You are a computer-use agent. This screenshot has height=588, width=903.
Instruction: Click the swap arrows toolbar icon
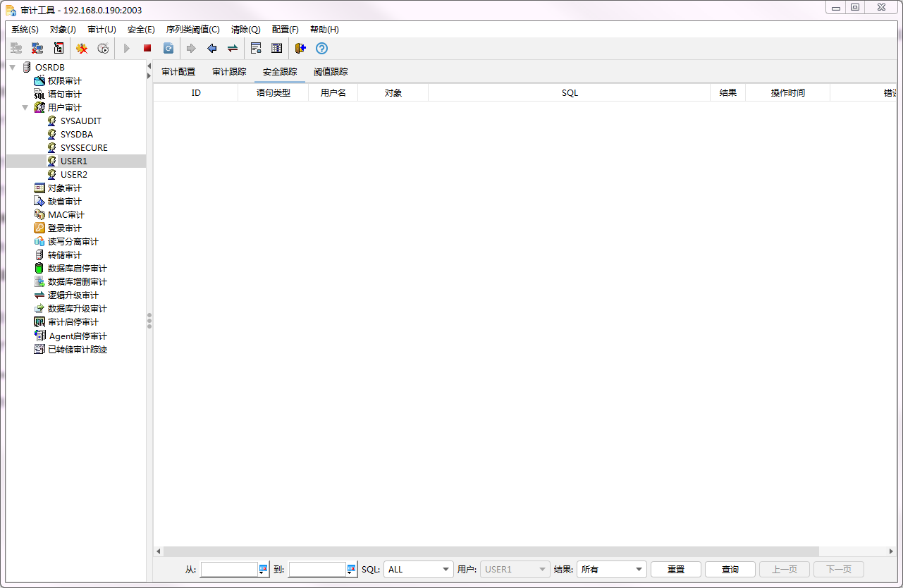tap(232, 49)
